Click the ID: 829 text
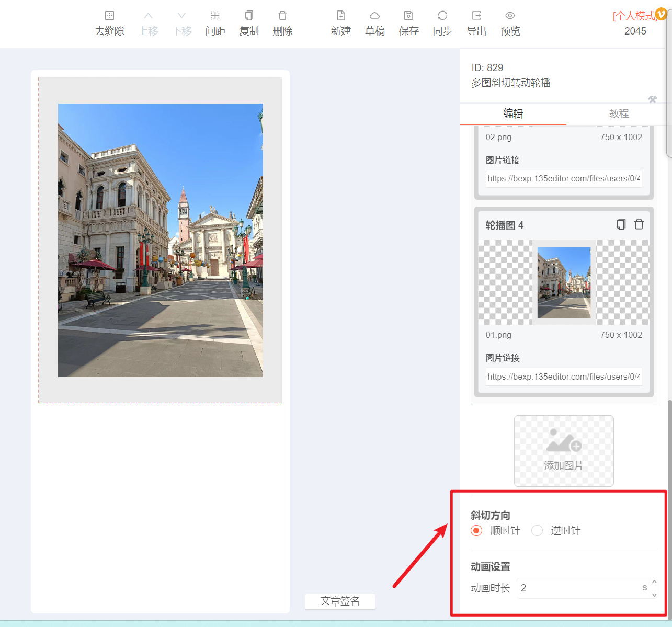Viewport: 672px width, 627px height. 487,67
